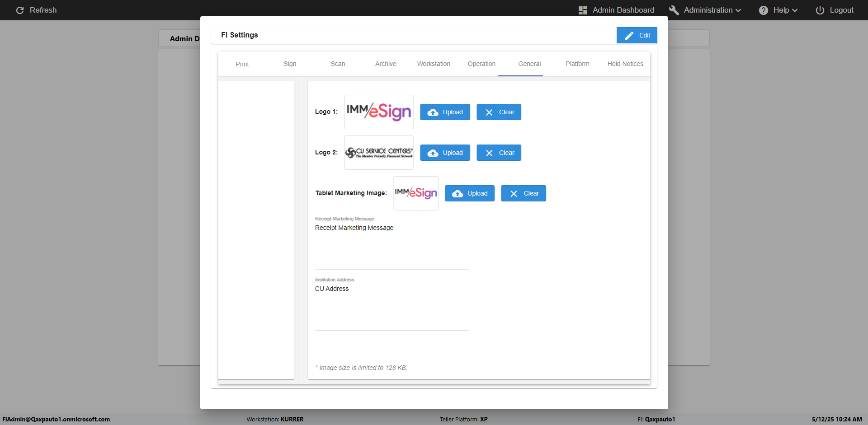Click cloud upload icon for Logo 2

[433, 153]
